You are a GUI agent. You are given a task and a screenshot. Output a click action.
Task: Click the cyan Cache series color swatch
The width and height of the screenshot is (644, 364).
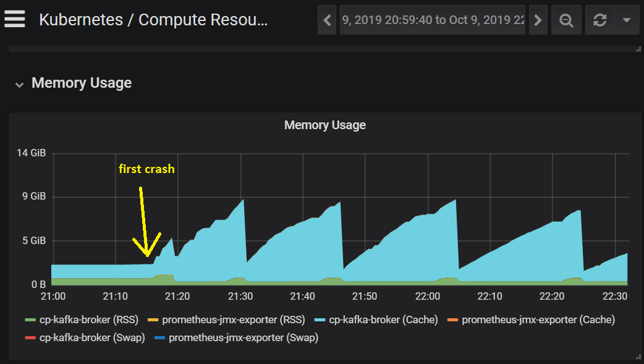pos(320,320)
